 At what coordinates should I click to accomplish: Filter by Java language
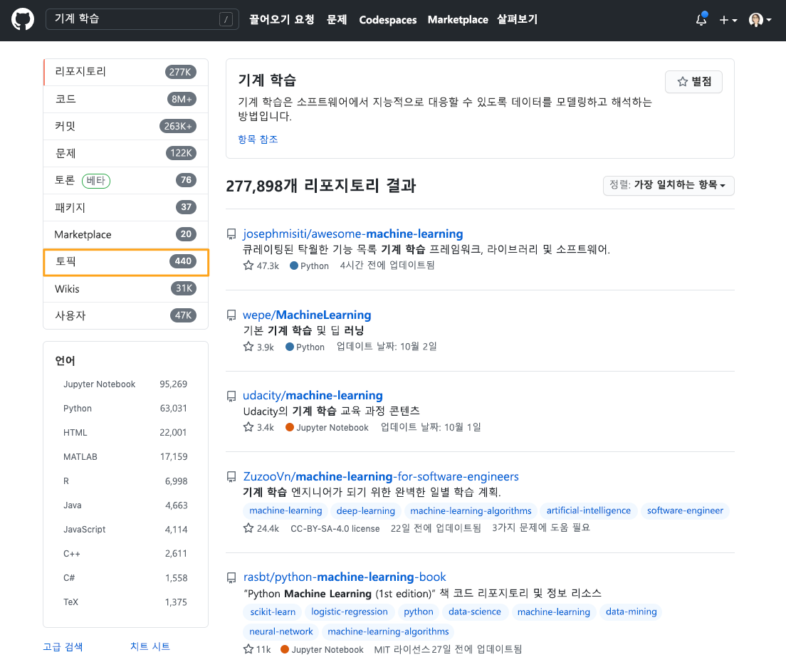[125, 505]
